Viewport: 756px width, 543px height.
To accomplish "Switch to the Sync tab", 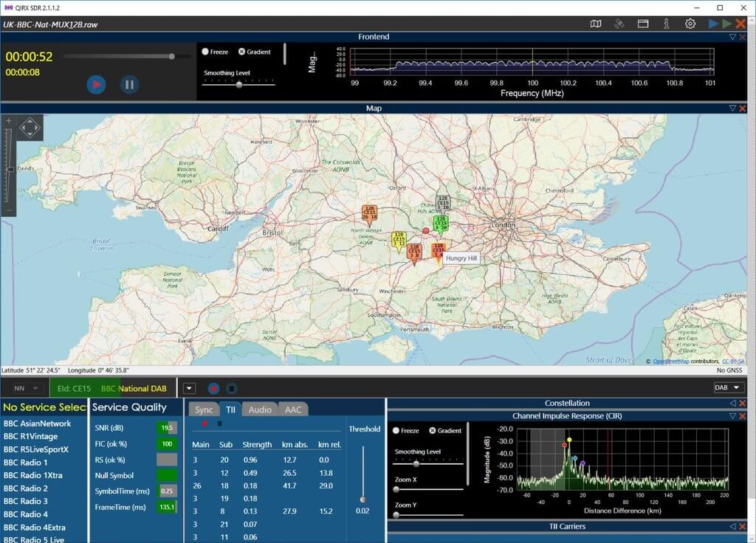I will coord(203,409).
